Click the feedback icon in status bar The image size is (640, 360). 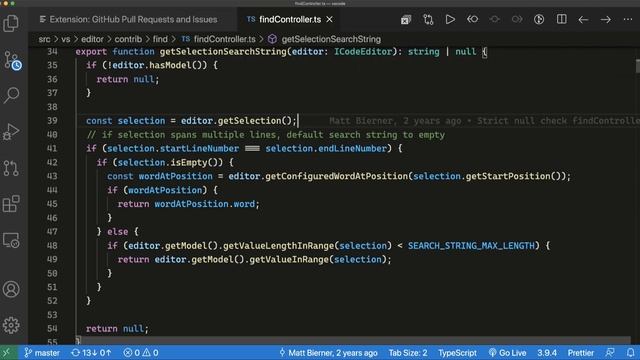610,353
